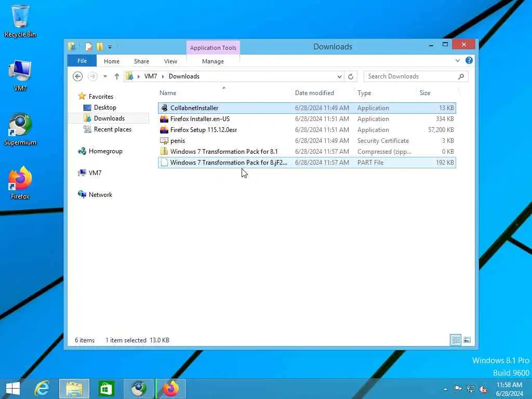
Task: Open Firefox from the taskbar
Action: click(170, 389)
